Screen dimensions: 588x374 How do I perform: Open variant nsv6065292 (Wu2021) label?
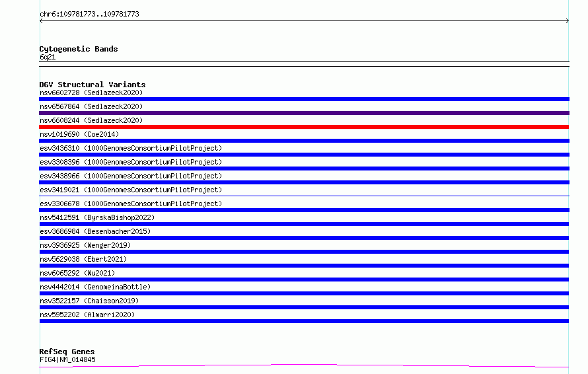pos(77,273)
